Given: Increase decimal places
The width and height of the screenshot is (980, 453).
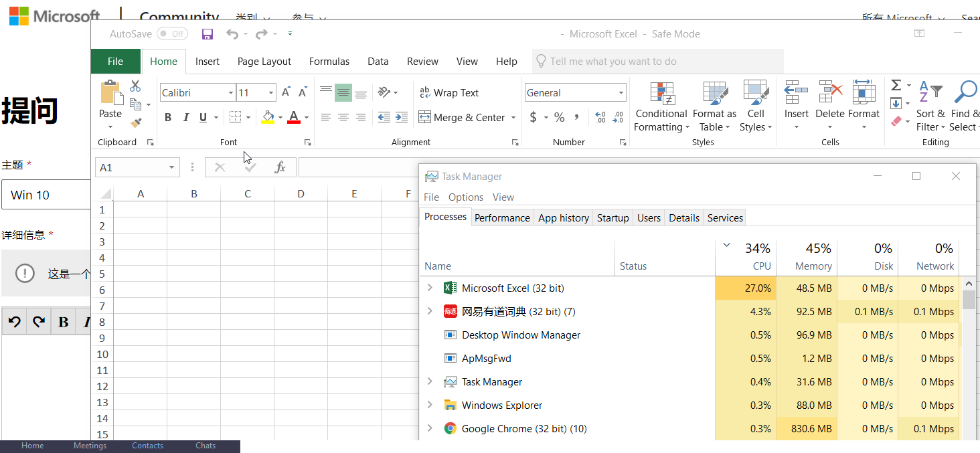Looking at the screenshot, I should pyautogui.click(x=600, y=117).
